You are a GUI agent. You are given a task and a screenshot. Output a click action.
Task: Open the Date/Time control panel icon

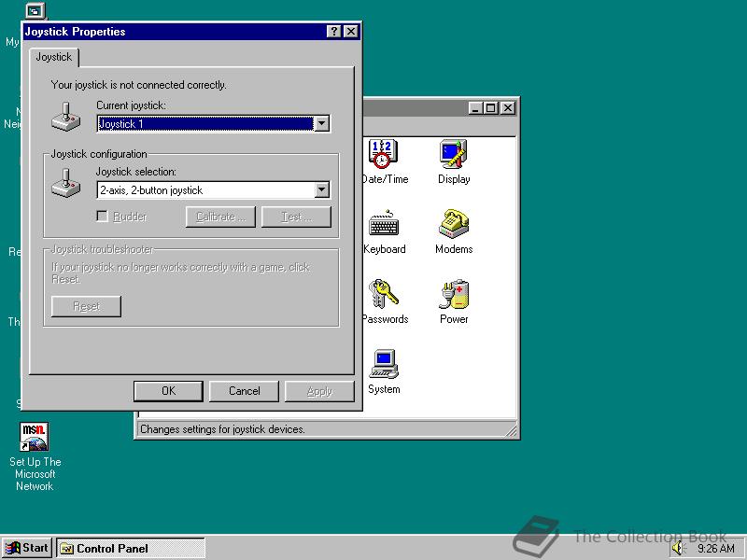tap(385, 154)
